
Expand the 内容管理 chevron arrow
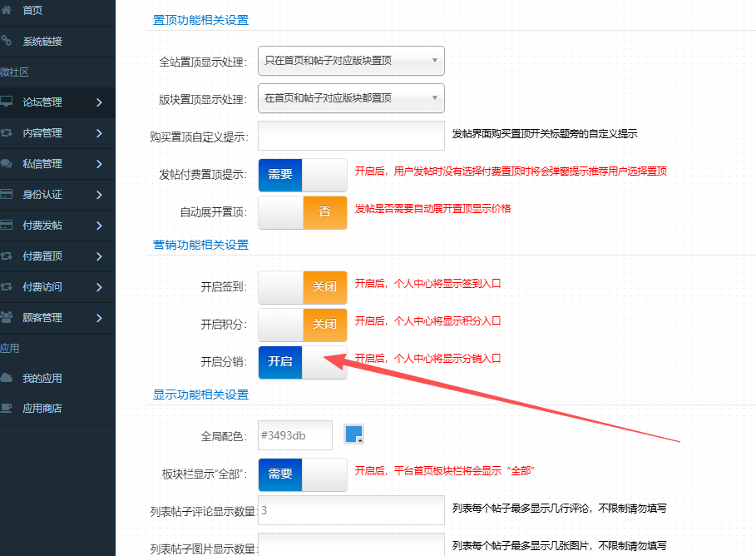99,133
